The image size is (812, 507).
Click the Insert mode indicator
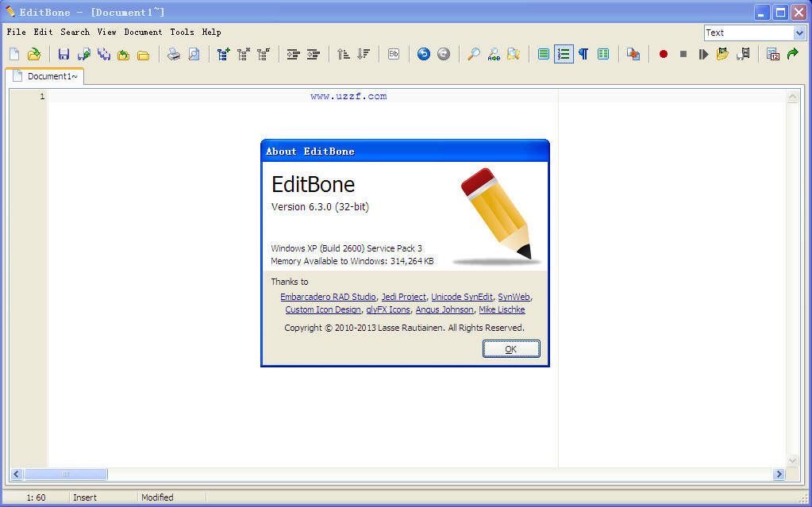[x=83, y=497]
